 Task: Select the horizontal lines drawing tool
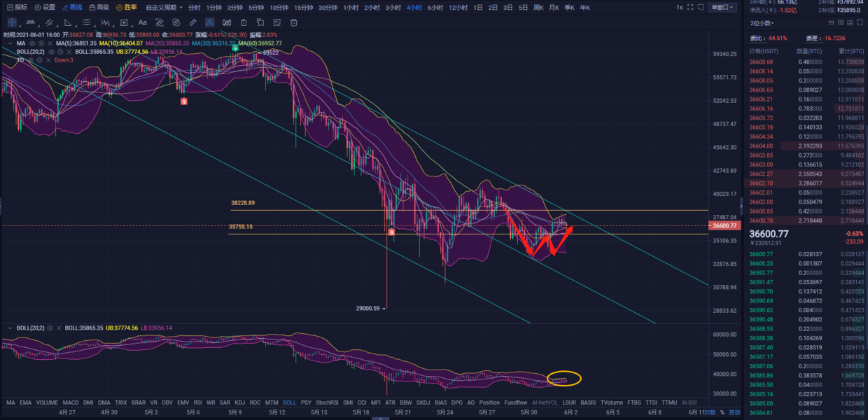(86, 22)
